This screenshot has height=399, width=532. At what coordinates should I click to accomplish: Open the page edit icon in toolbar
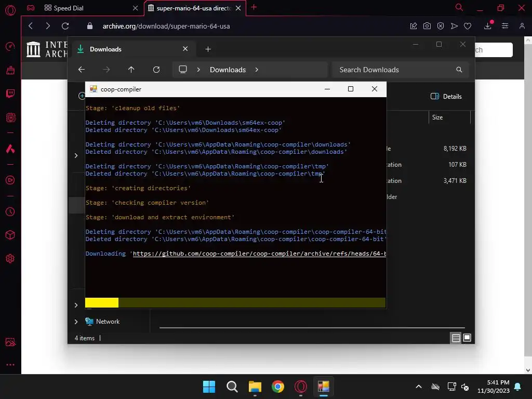[x=413, y=26]
